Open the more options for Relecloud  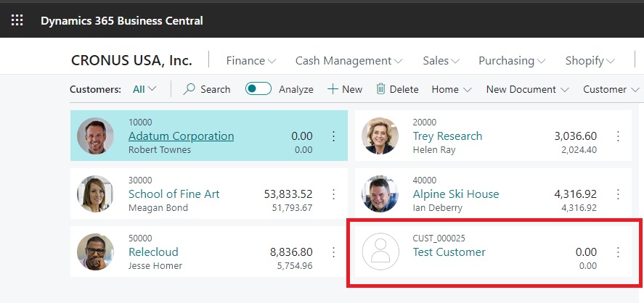click(x=333, y=252)
